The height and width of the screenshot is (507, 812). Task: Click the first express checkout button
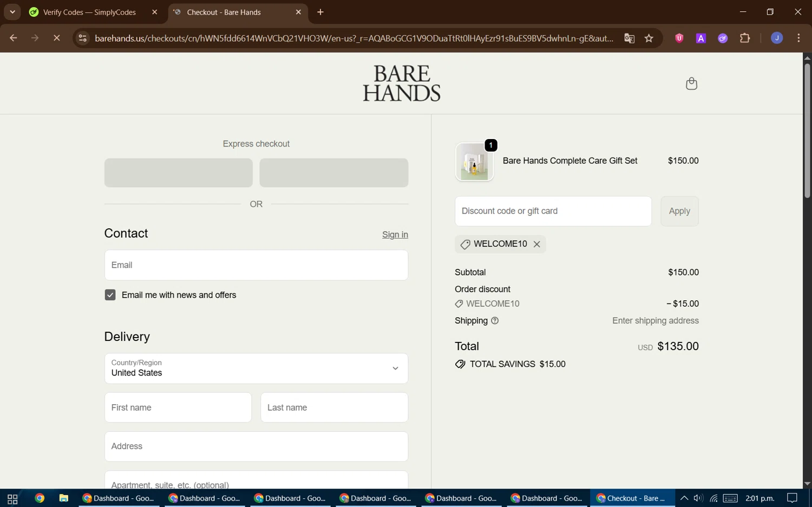[x=179, y=173]
